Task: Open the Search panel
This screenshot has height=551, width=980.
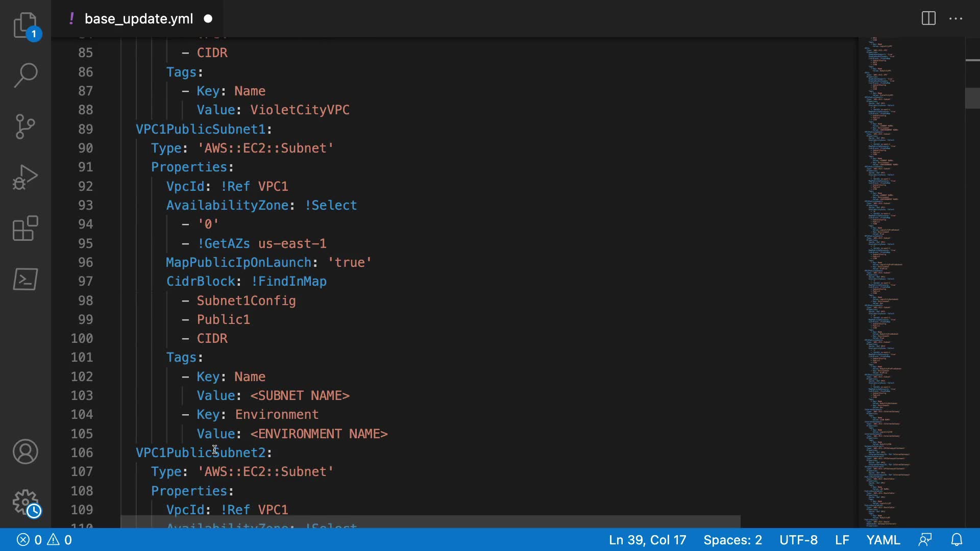Action: [x=25, y=76]
